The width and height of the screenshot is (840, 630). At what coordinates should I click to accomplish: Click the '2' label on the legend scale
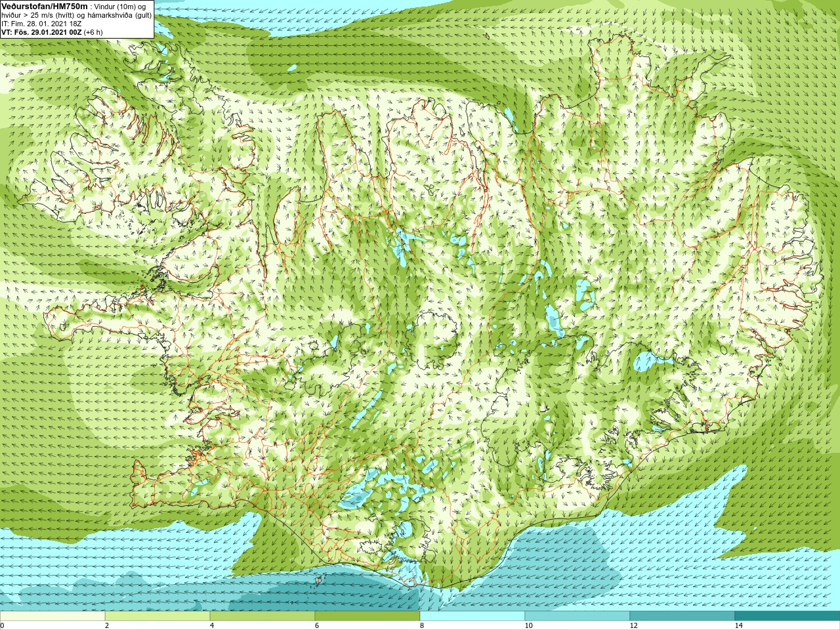coord(107,625)
